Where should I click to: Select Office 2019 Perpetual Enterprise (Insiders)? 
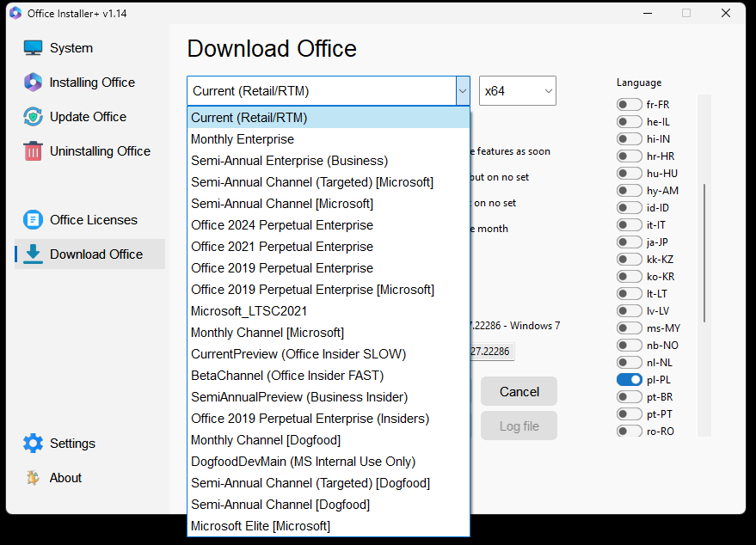329,419
